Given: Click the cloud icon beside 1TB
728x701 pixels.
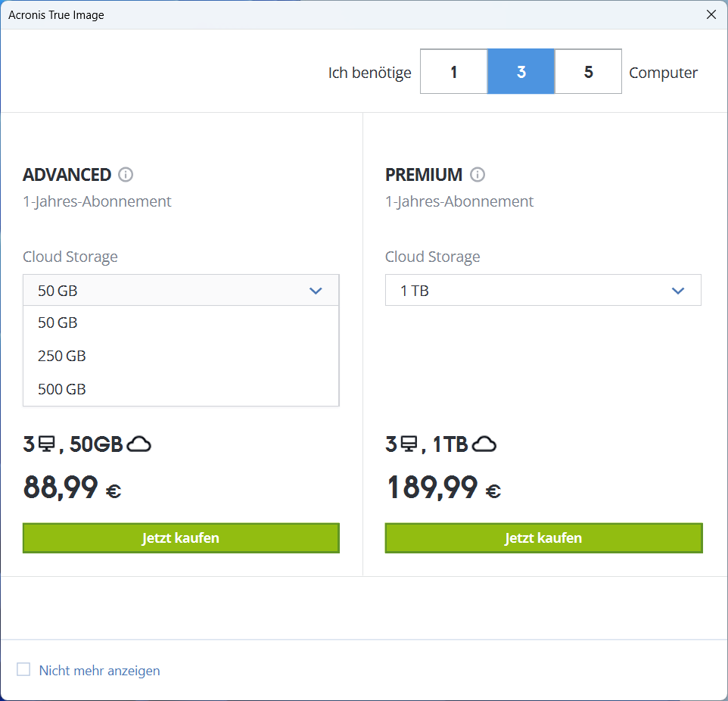Looking at the screenshot, I should tap(484, 444).
